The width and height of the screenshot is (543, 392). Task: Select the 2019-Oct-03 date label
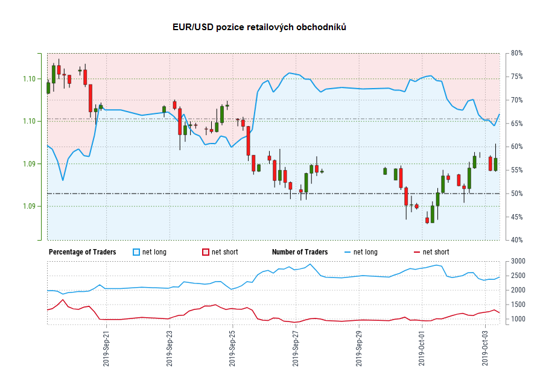click(485, 349)
